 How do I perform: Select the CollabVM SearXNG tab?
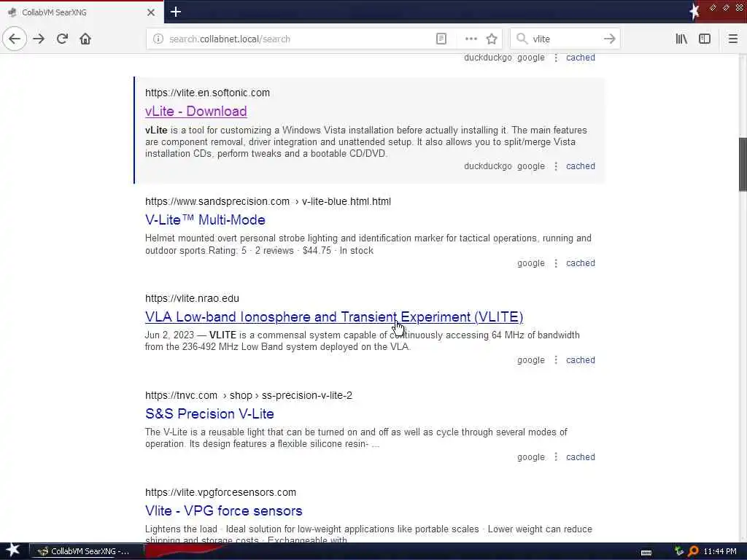coord(82,12)
